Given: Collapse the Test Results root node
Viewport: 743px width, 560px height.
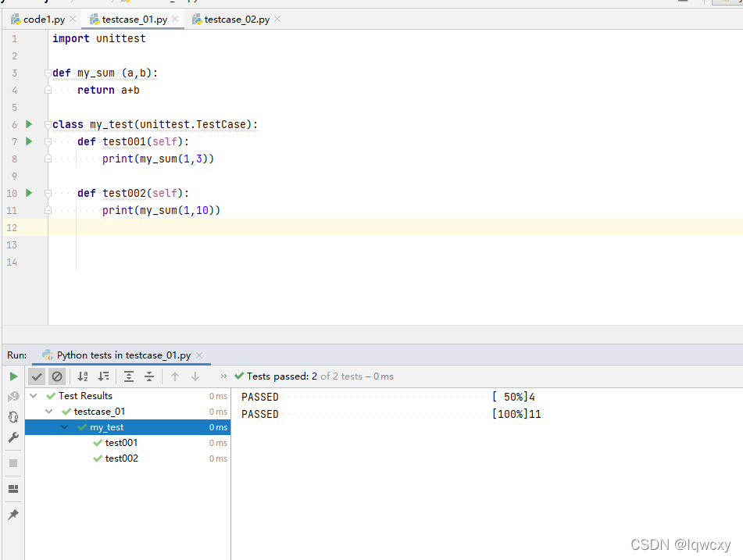Looking at the screenshot, I should (33, 396).
